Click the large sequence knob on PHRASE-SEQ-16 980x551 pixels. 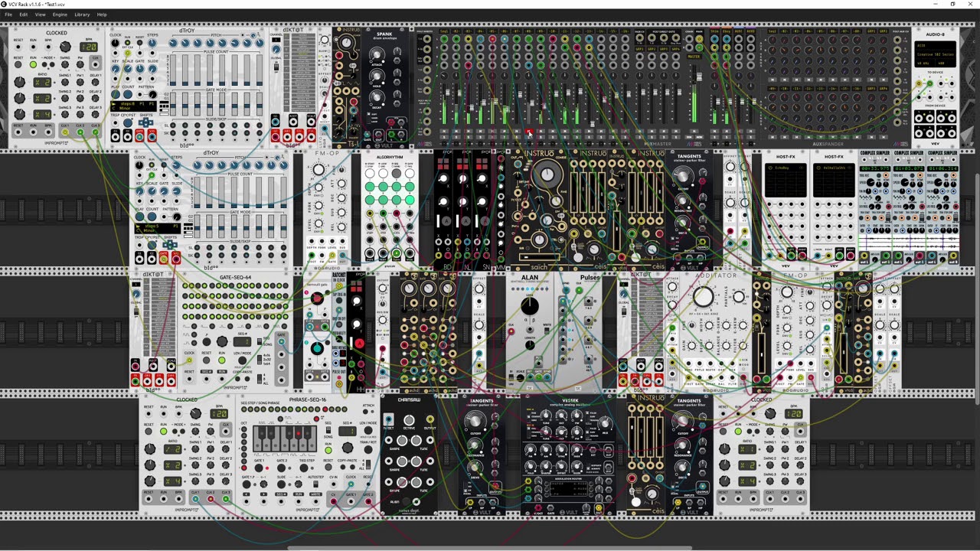click(348, 448)
